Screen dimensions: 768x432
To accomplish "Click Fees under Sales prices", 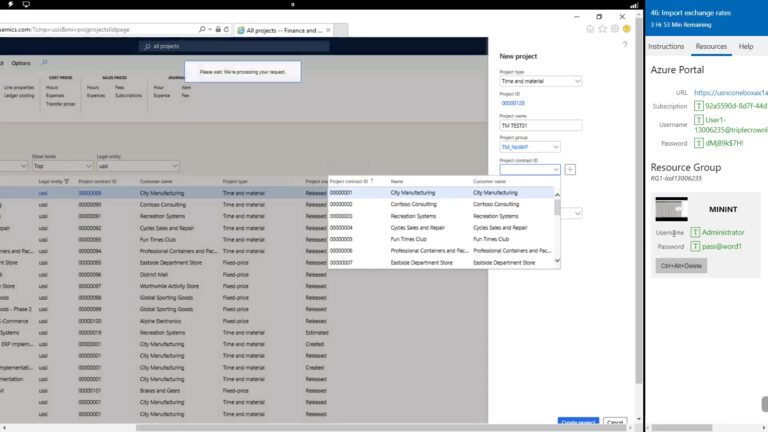I will (120, 88).
